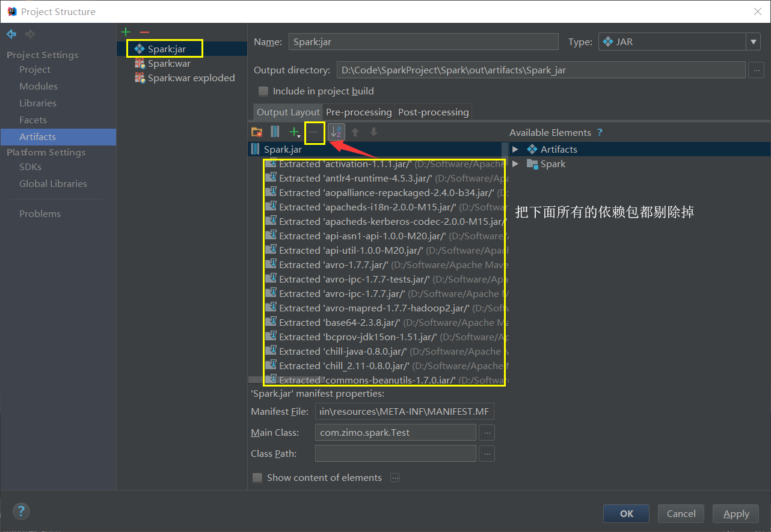
Task: Switch to Post-processing tab
Action: tap(434, 112)
